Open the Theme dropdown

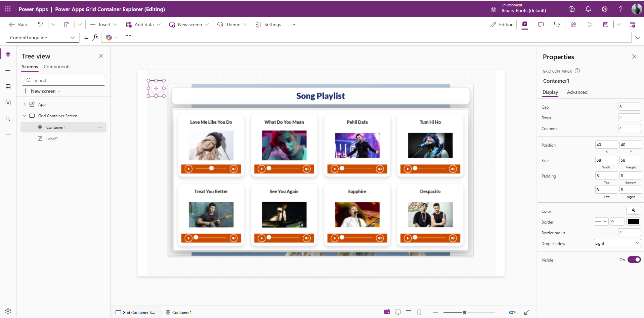coord(232,25)
